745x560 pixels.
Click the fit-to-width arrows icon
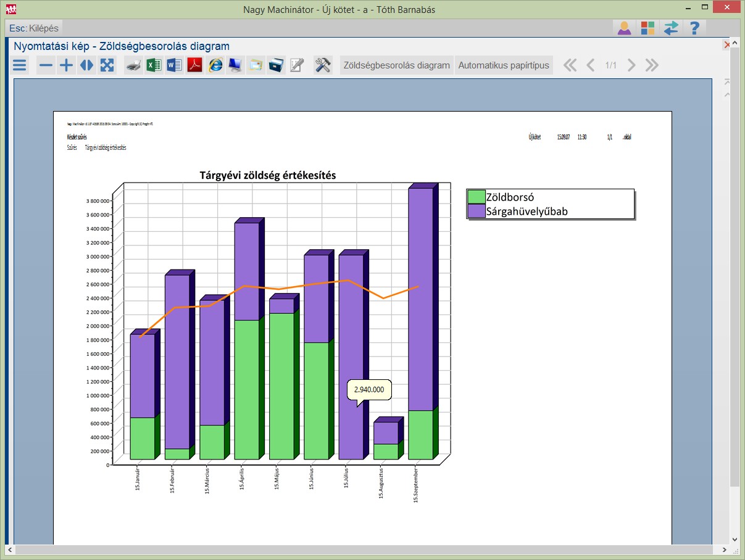tap(86, 65)
